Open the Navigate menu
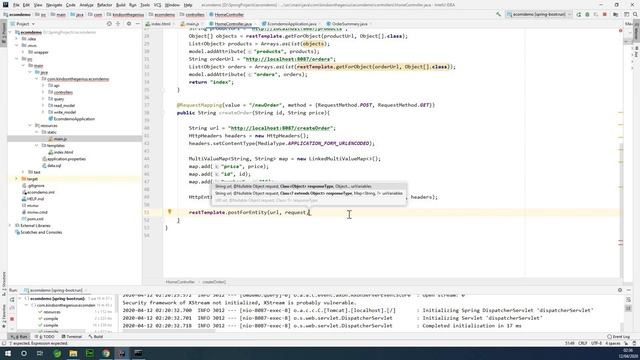This screenshot has height=360, width=640. tap(54, 5)
